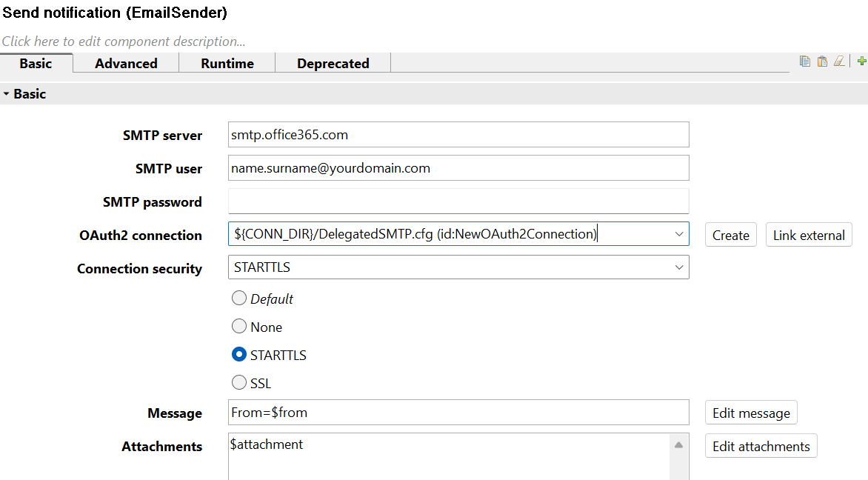Go to the Deprecated tab
Viewport: 868px width, 480px height.
pos(333,64)
